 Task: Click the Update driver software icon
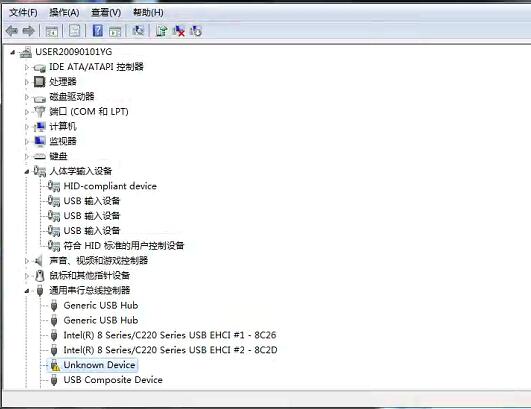pyautogui.click(x=161, y=31)
